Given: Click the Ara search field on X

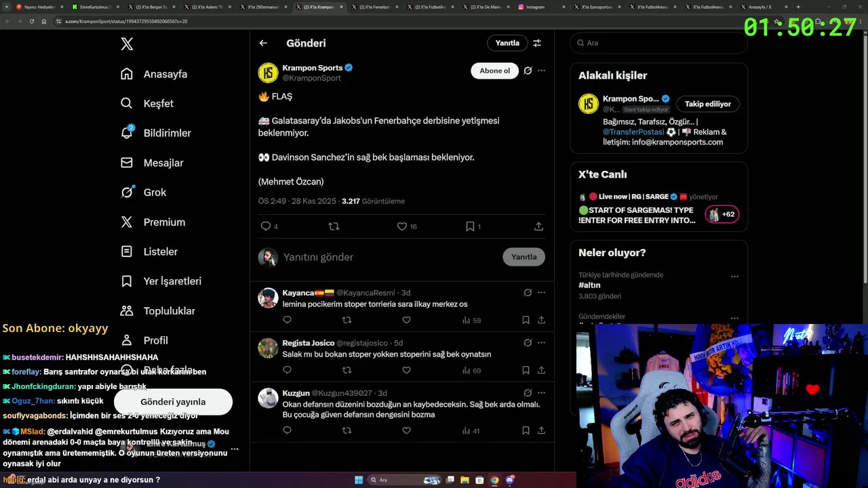Looking at the screenshot, I should pos(658,43).
